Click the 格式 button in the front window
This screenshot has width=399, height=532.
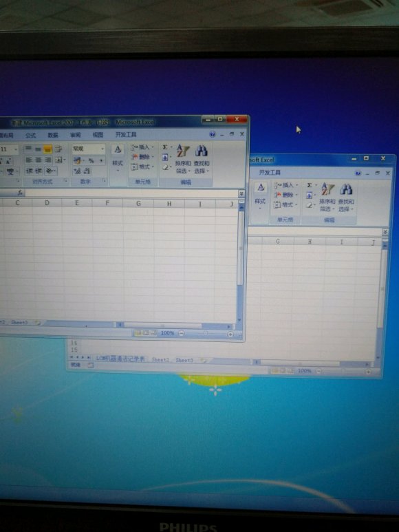point(142,167)
